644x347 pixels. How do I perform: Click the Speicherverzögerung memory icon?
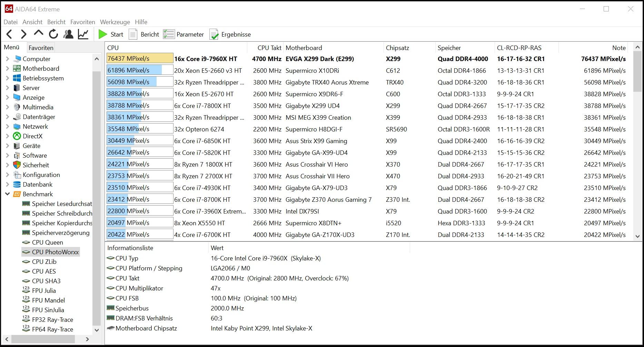(26, 232)
